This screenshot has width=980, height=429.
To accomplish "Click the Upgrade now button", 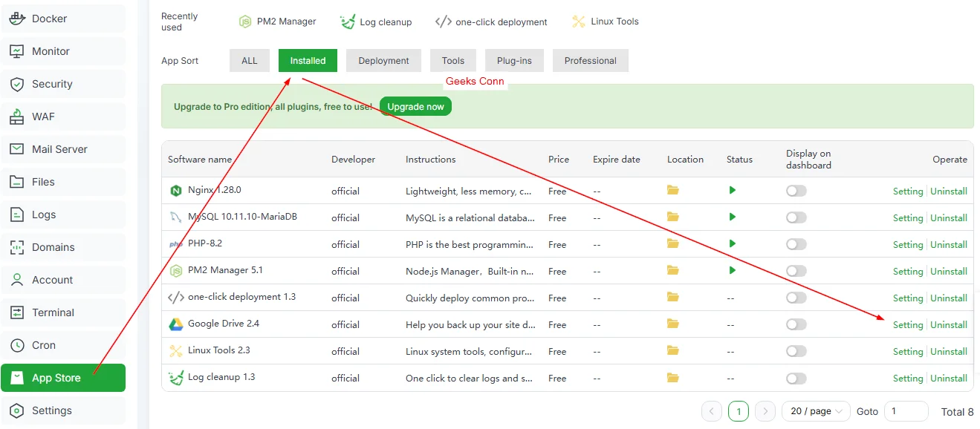I will [415, 106].
